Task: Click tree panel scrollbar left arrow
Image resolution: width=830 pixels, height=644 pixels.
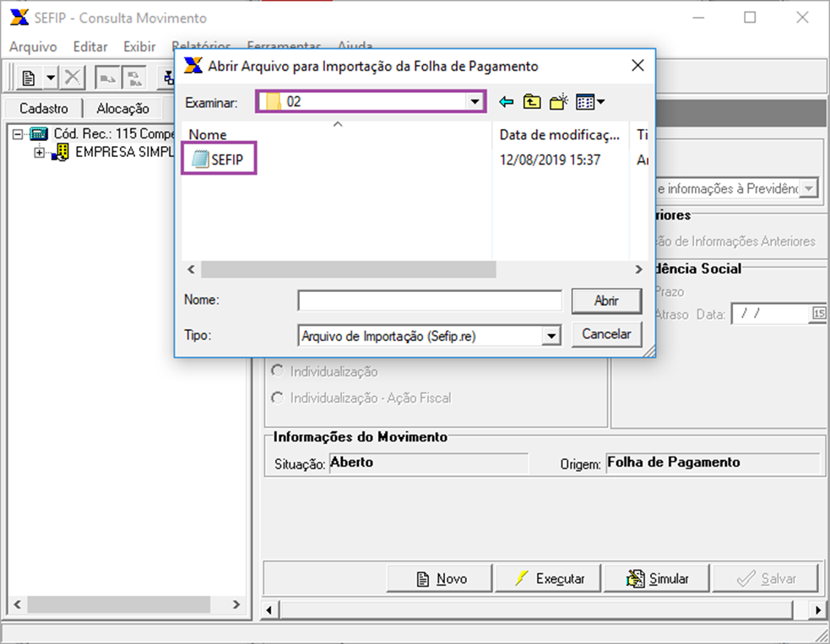Action: click(18, 604)
